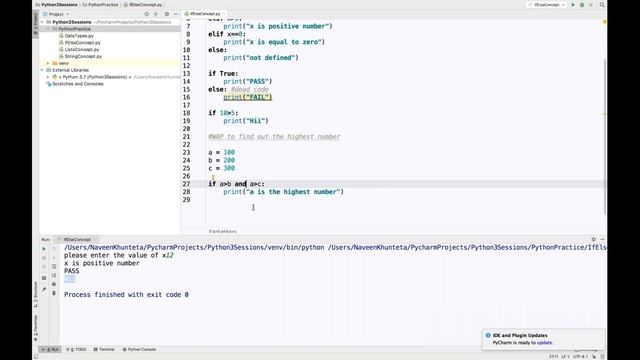This screenshot has height=360, width=640.
Task: Toggle the scroll-to-end icon in Run console
Action: point(54,276)
